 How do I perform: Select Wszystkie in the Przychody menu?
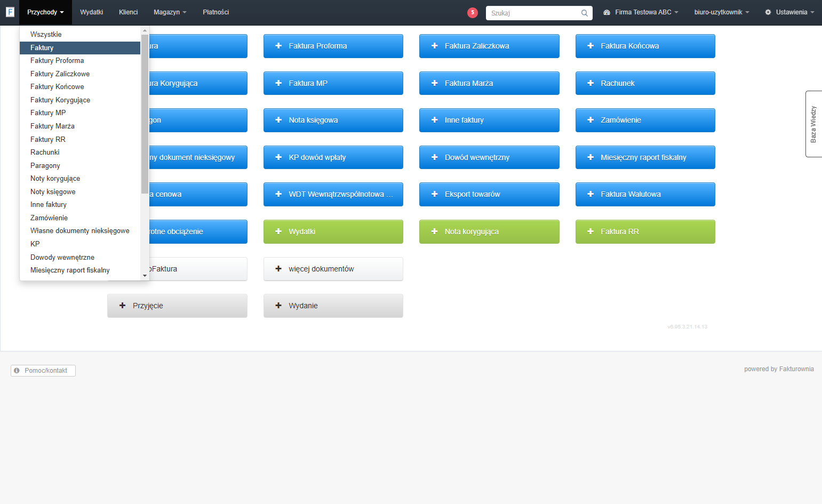coord(80,34)
